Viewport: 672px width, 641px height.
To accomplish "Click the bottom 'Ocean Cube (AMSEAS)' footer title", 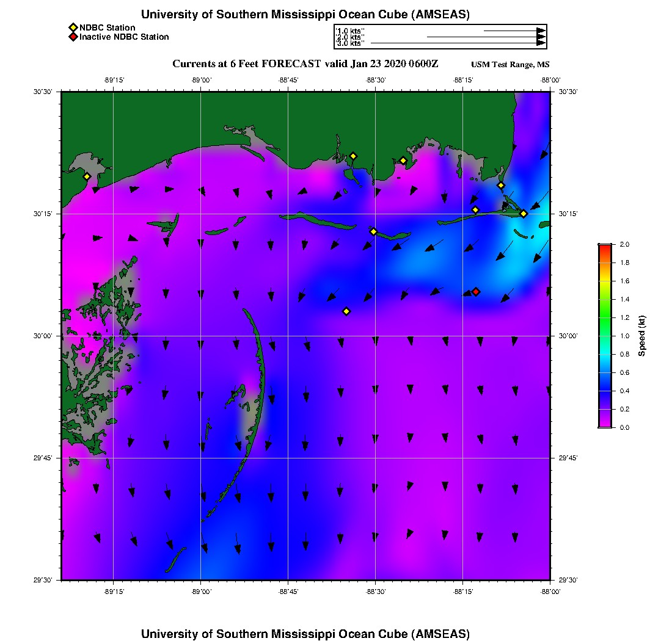I will click(x=305, y=634).
